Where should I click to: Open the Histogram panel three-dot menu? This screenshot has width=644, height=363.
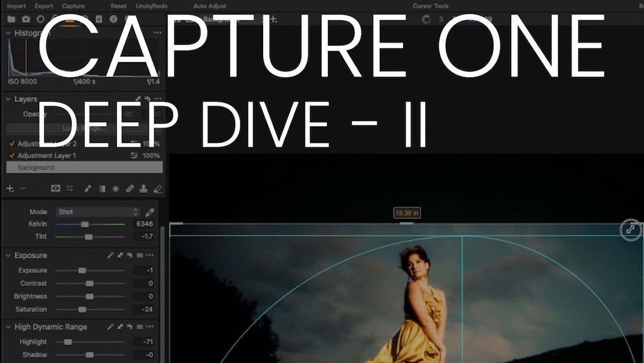tap(157, 32)
